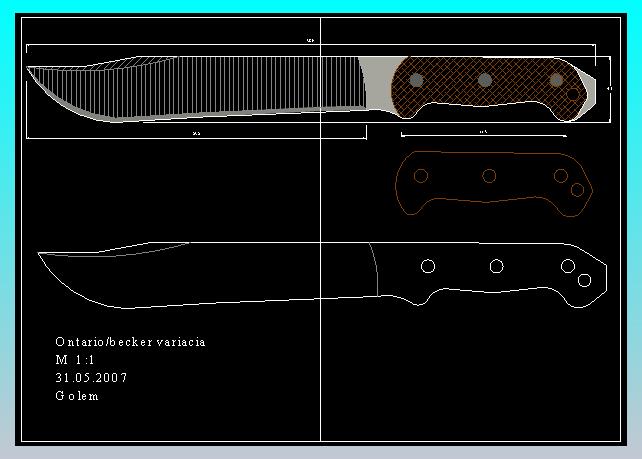Select the 'M 1:1' scale text
Screen dimensions: 642x459
coord(75,360)
